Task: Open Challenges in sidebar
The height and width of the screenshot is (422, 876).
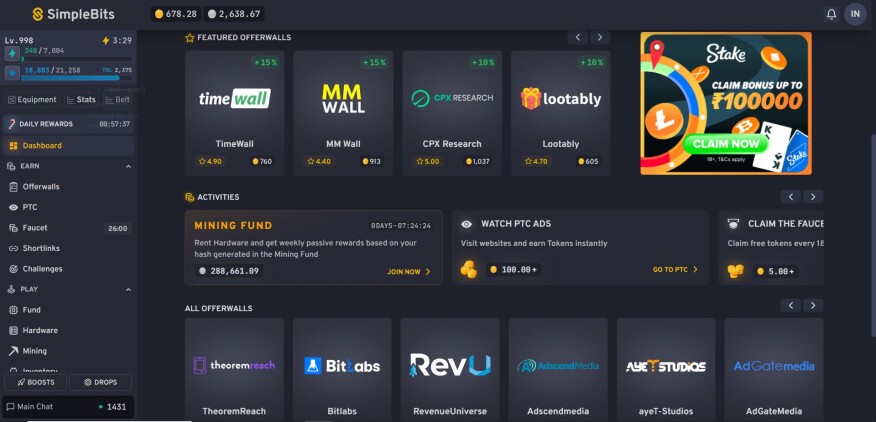Action: coord(68,269)
